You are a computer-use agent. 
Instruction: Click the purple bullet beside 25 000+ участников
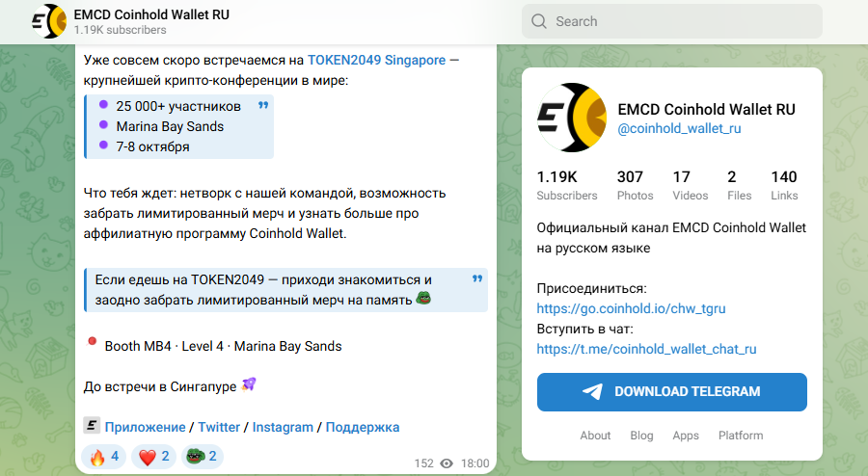(x=103, y=104)
